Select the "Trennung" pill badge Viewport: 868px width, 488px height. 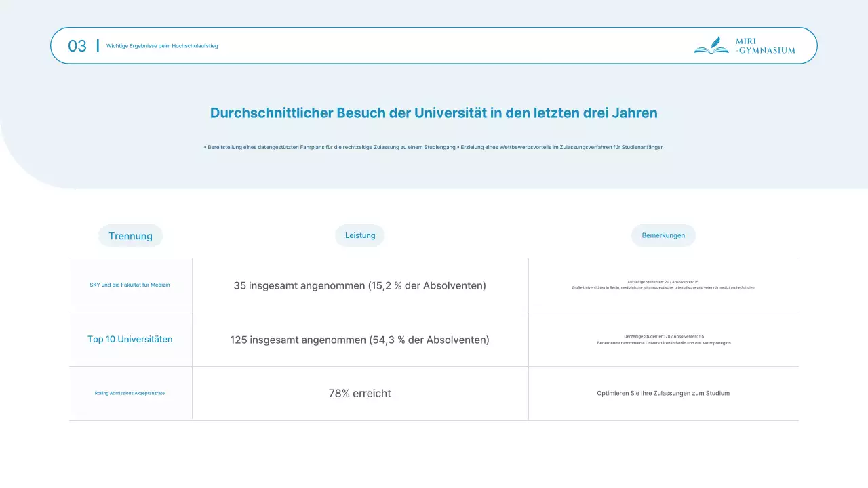click(x=130, y=235)
